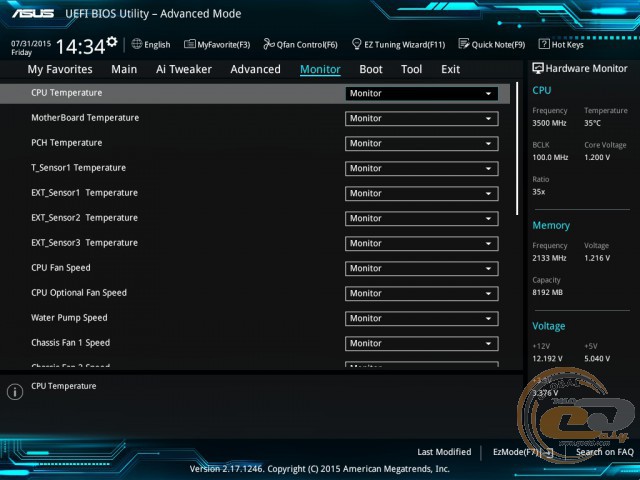Select the CPU Optional Fan Speed label
The width and height of the screenshot is (640, 480).
pos(79,293)
